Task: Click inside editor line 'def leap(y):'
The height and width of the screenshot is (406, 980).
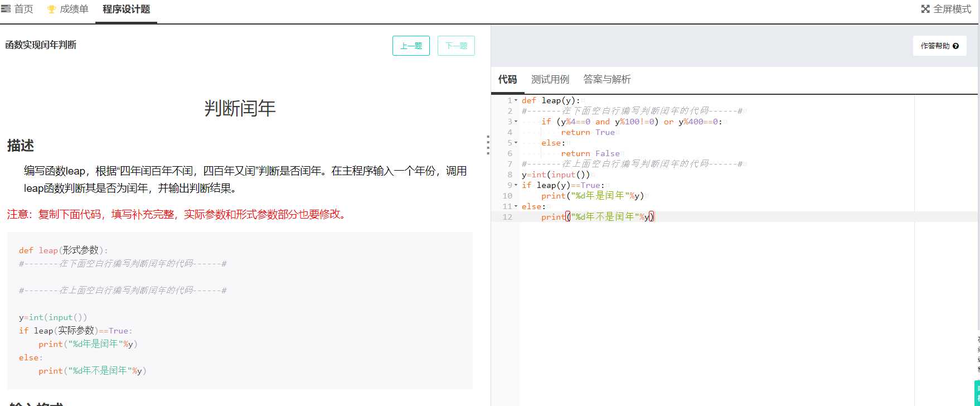Action: pos(551,100)
